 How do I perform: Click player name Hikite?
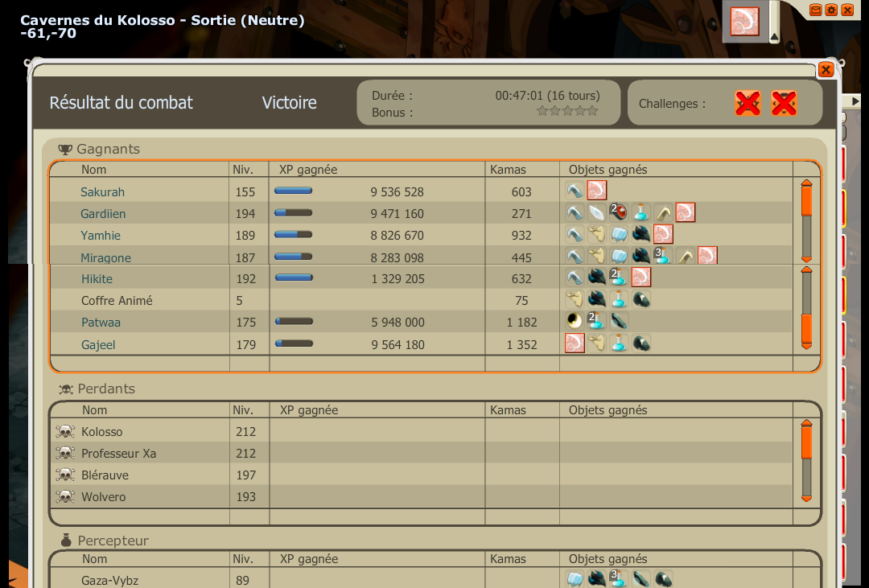97,279
